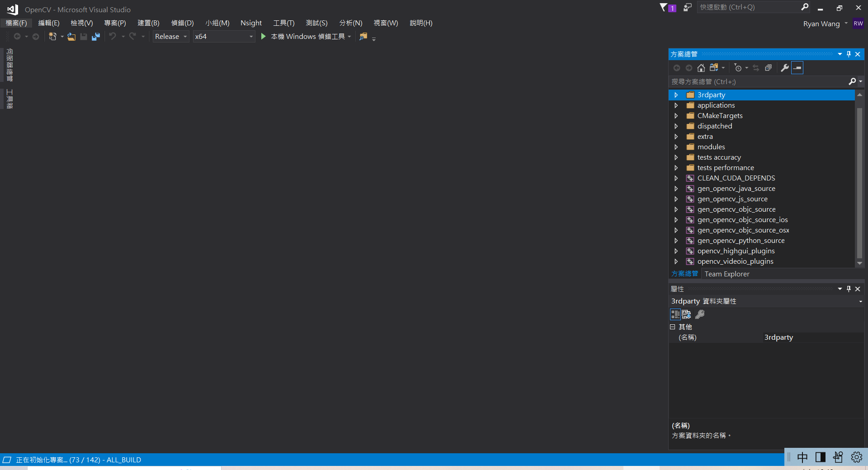Screen dimensions: 868x470
Task: Click the IME half/full width toggle icon
Action: click(820, 457)
